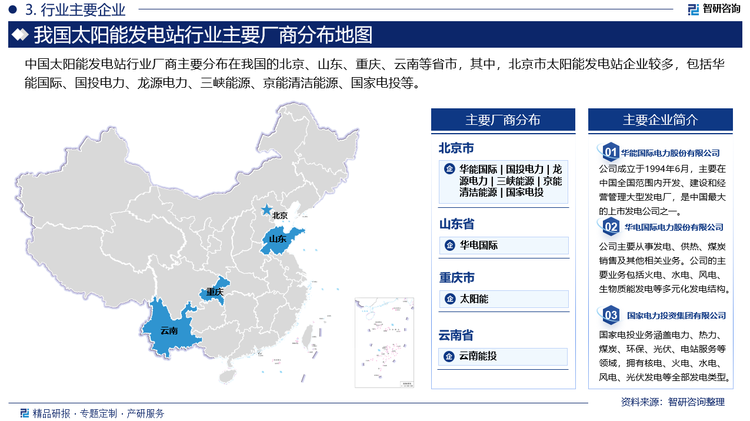This screenshot has height=421, width=750.
Task: Click the 华电国际 company box
Action: point(504,245)
